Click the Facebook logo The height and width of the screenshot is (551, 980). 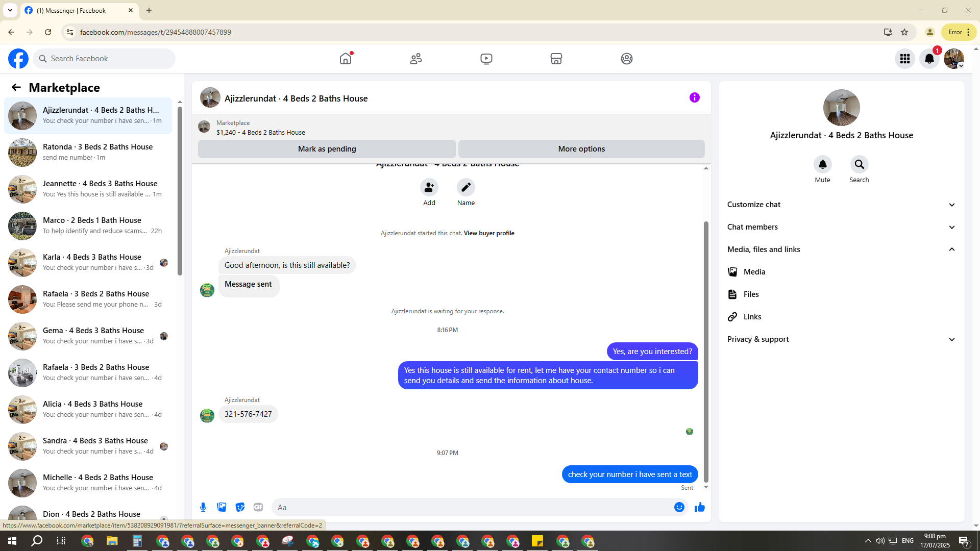click(x=18, y=59)
